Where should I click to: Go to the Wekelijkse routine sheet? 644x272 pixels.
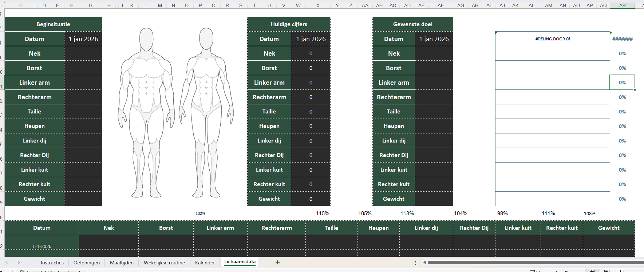tap(164, 263)
